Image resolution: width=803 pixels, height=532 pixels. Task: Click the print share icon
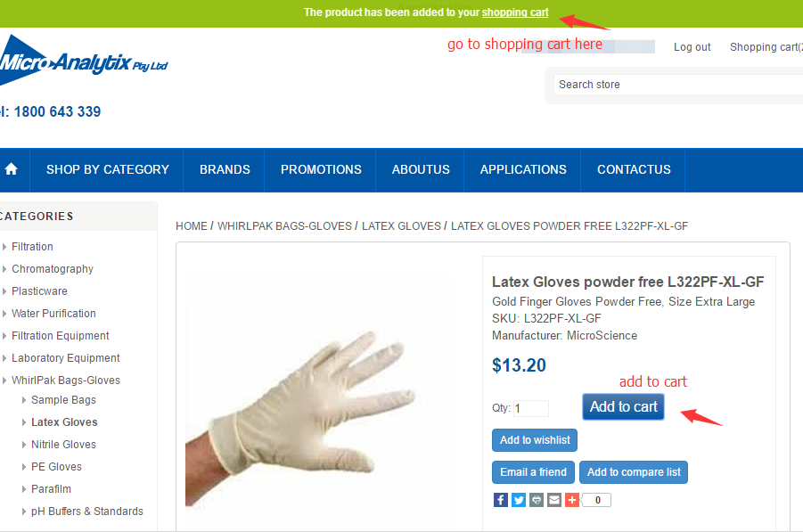tap(537, 500)
